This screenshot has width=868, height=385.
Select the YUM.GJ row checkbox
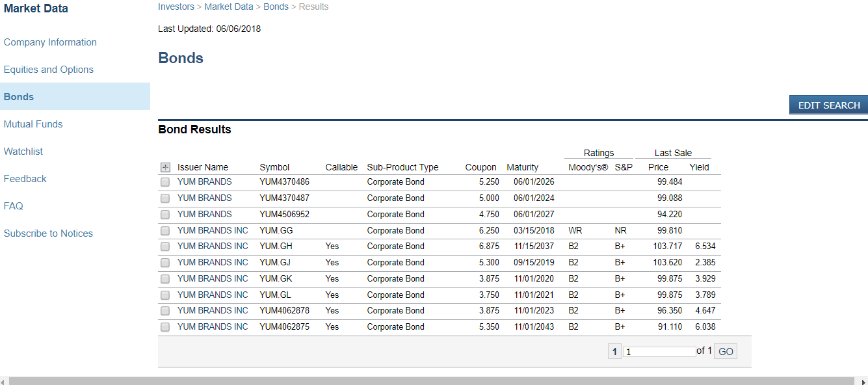(x=165, y=263)
